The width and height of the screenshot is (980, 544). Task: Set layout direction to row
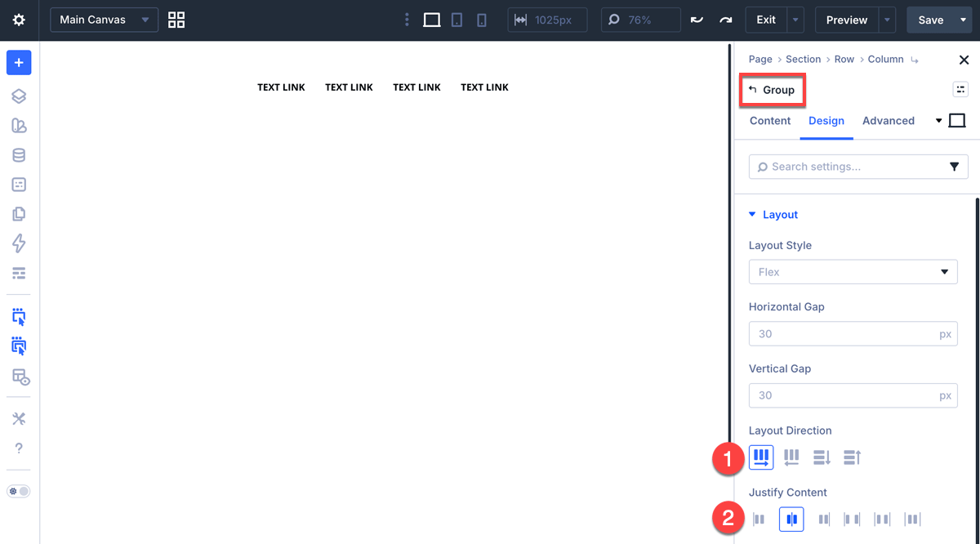[761, 457]
